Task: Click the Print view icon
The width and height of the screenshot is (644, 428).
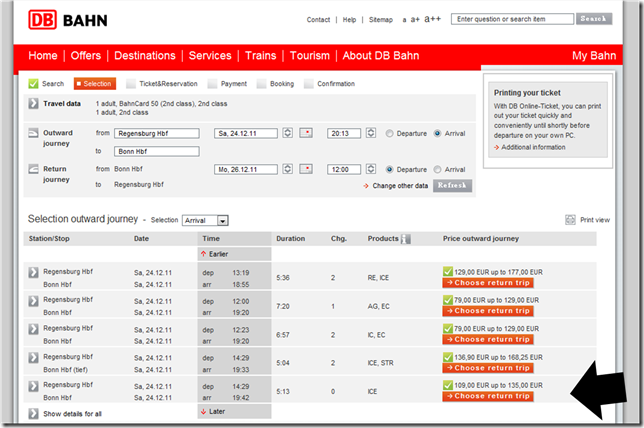Action: coord(570,220)
